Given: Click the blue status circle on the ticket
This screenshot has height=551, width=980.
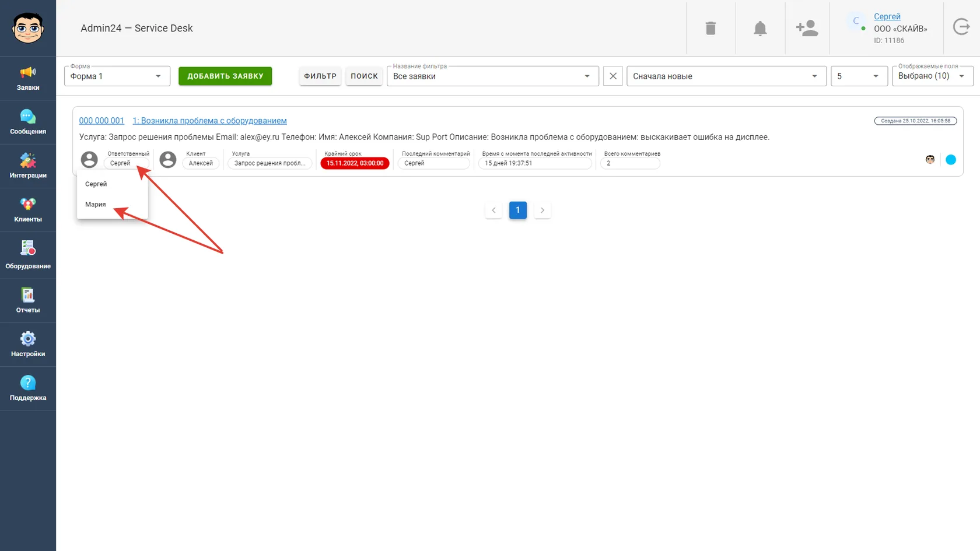Looking at the screenshot, I should 951,159.
